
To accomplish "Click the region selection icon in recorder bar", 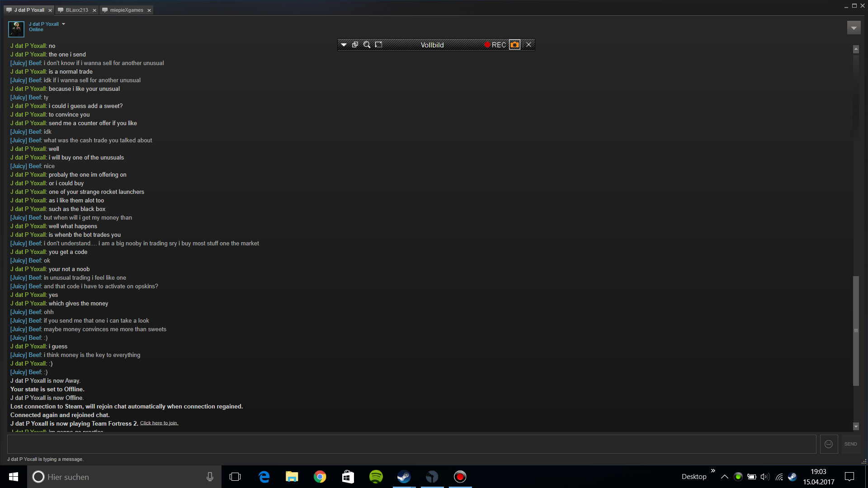I will point(379,45).
